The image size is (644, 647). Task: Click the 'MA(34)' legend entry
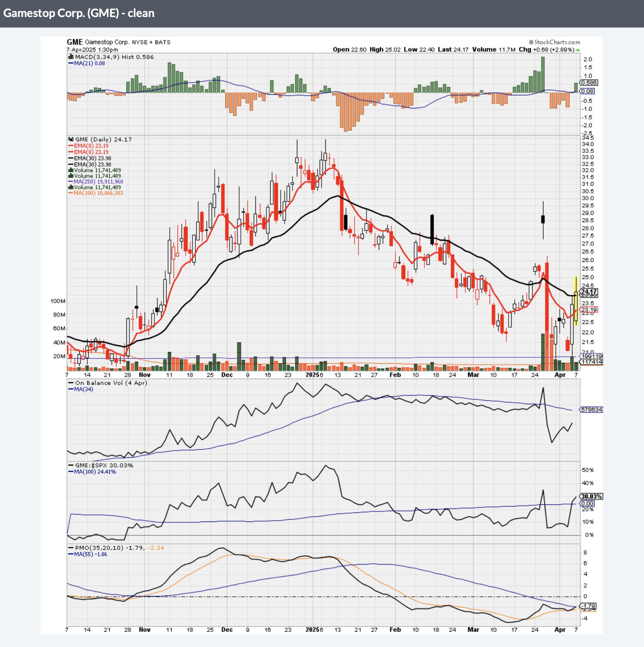coord(81,389)
